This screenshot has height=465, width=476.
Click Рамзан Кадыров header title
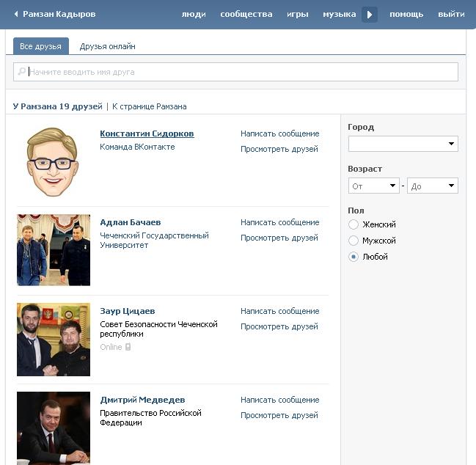point(59,14)
